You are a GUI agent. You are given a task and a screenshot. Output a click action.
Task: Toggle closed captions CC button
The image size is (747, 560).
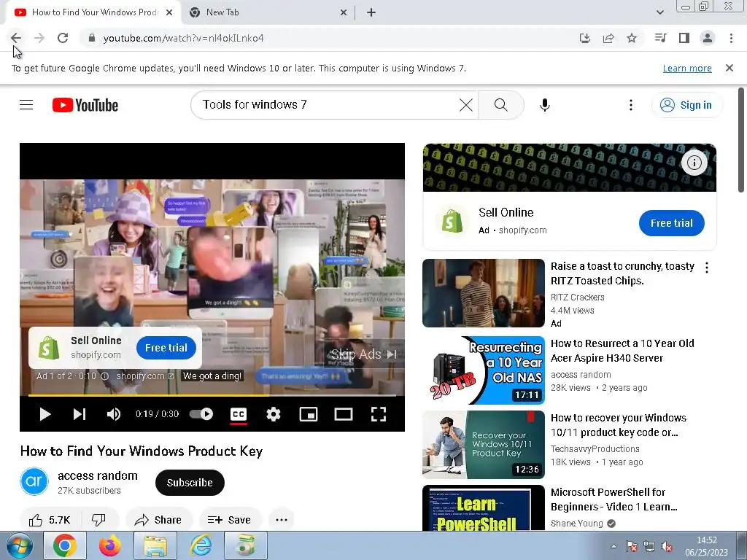(239, 414)
